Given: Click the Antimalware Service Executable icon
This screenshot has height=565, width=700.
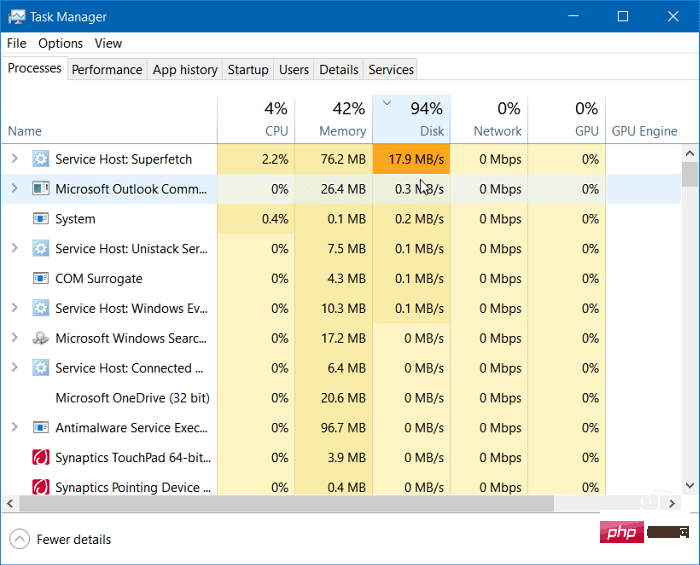Looking at the screenshot, I should click(x=41, y=428).
